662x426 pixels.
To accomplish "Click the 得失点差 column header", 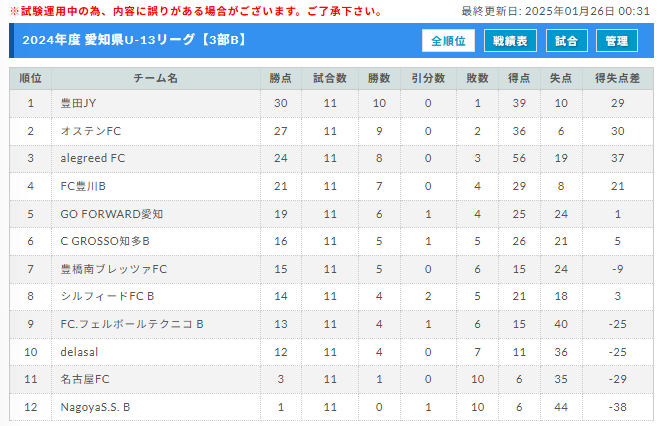I will click(x=618, y=79).
